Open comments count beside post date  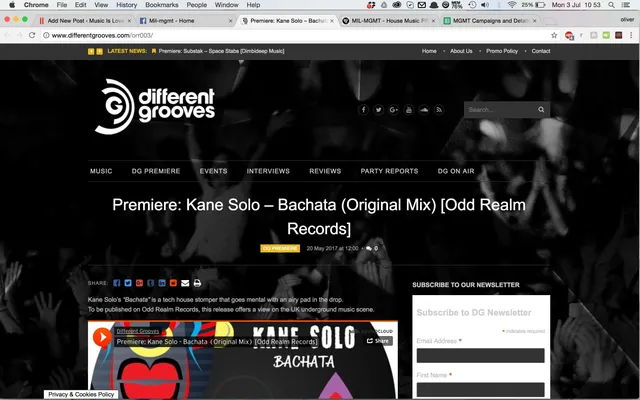click(x=372, y=248)
